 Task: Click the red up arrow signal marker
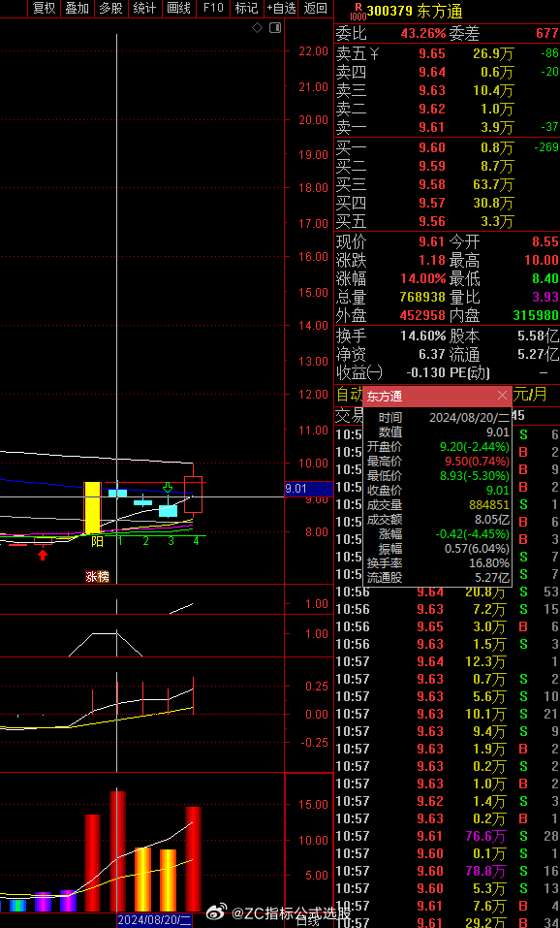pos(43,555)
